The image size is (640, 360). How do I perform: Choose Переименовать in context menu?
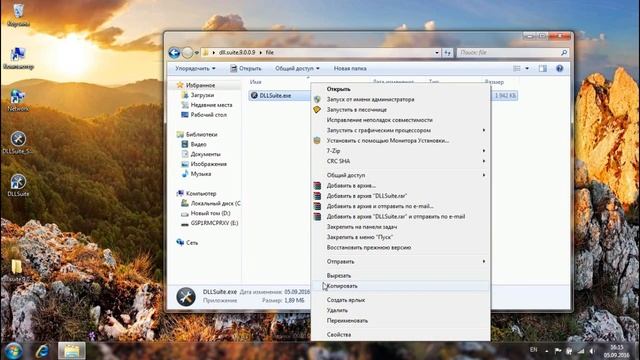pyautogui.click(x=400, y=321)
